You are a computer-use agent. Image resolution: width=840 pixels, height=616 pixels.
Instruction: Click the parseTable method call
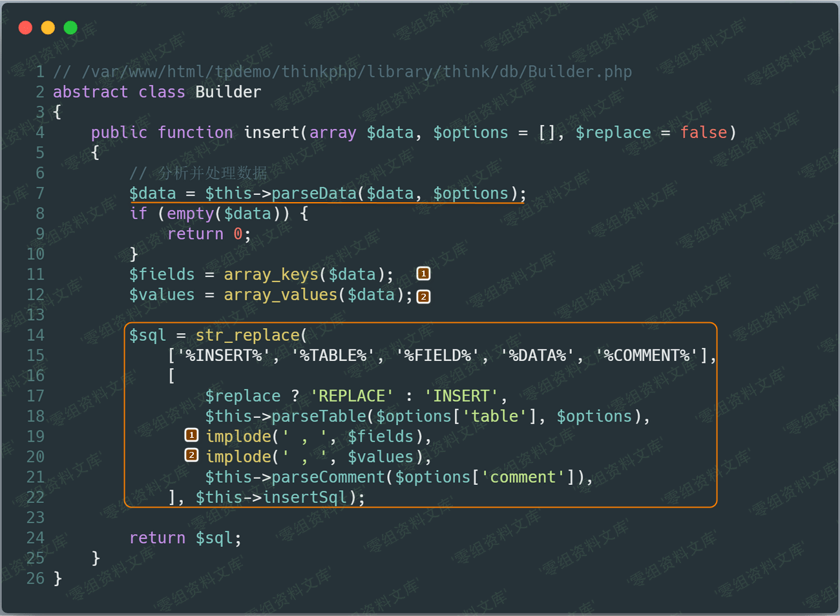pos(319,416)
